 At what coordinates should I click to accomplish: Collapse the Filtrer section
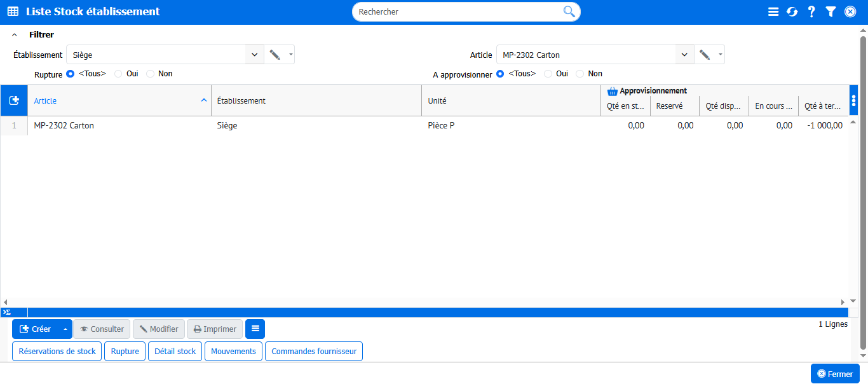click(15, 35)
